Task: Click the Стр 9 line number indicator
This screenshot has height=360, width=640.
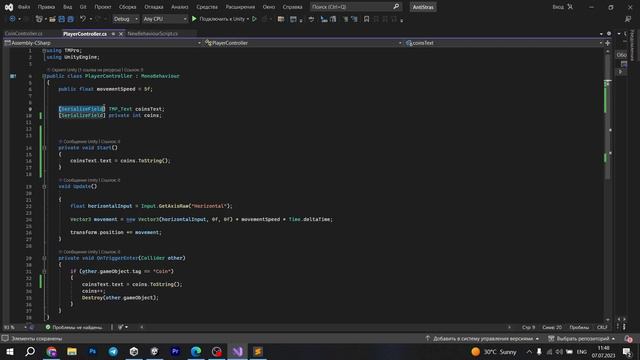Action: click(x=528, y=327)
